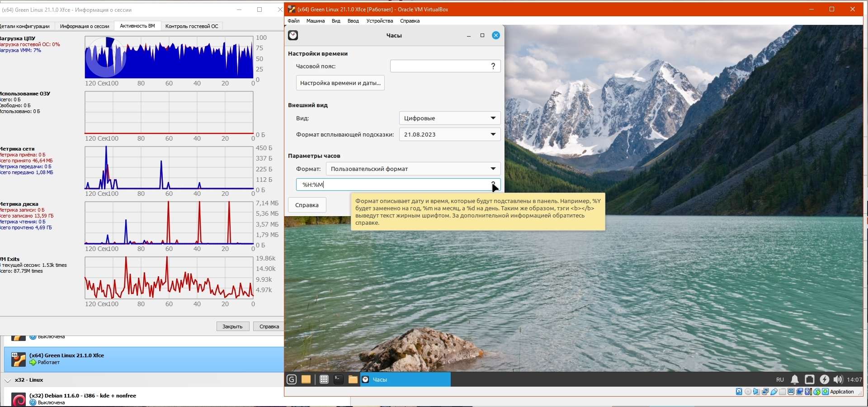Click the Справка button in the Часы dialog
868x407 pixels.
pos(307,205)
